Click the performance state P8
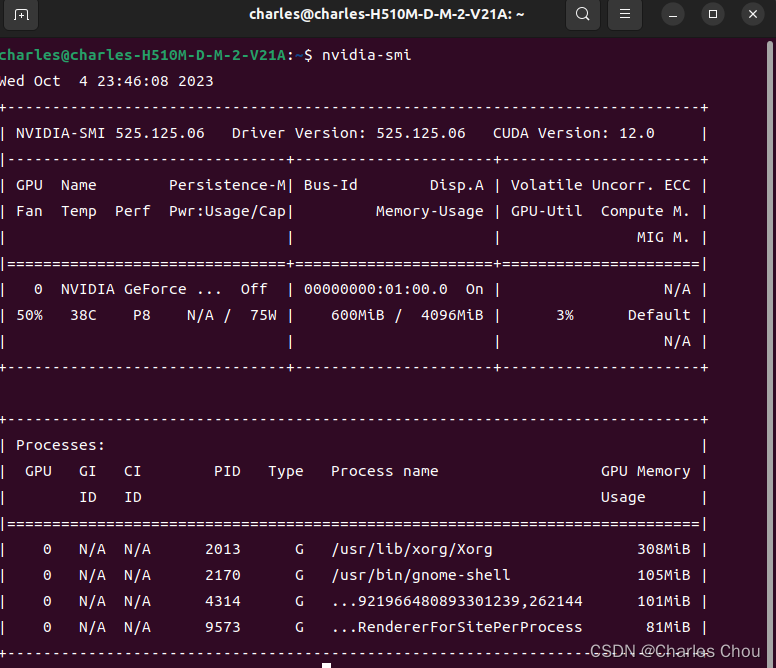Screen dimensions: 776x668 pos(142,315)
